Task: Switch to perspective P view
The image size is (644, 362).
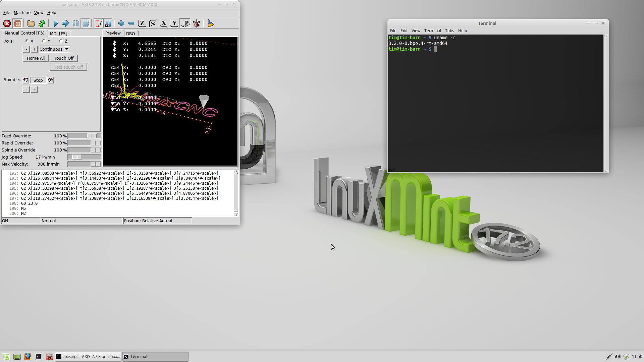Action: tap(185, 23)
